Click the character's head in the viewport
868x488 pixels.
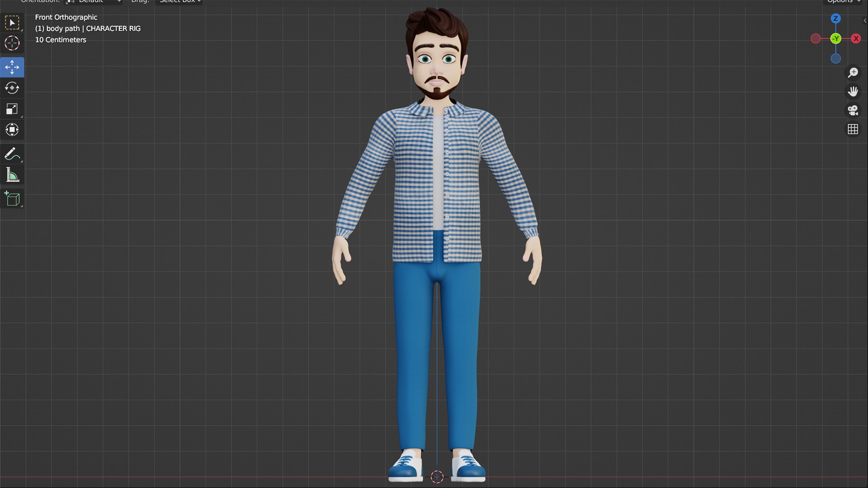437,54
